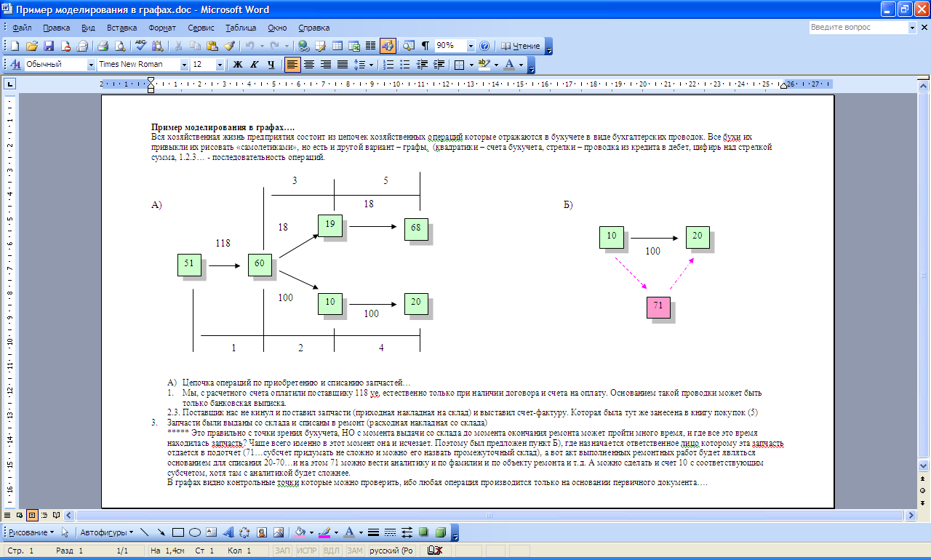Click the Чтение reading mode button
This screenshot has width=931, height=560.
(521, 46)
